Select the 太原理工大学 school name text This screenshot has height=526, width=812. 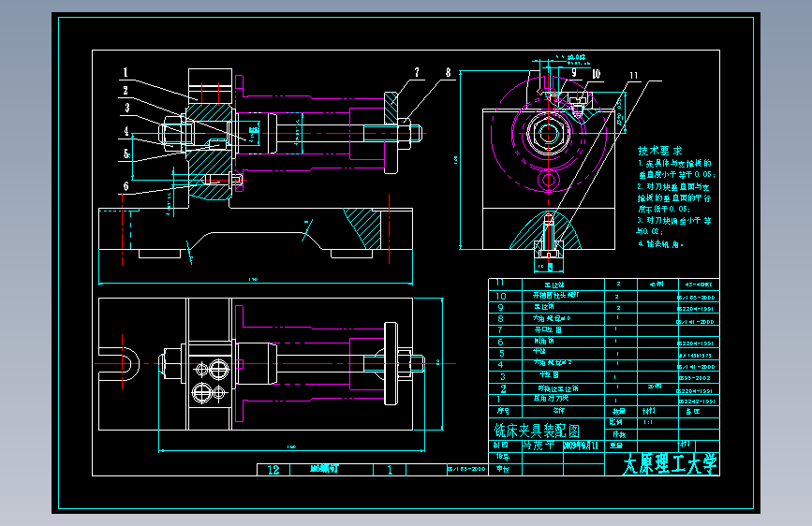coord(670,464)
